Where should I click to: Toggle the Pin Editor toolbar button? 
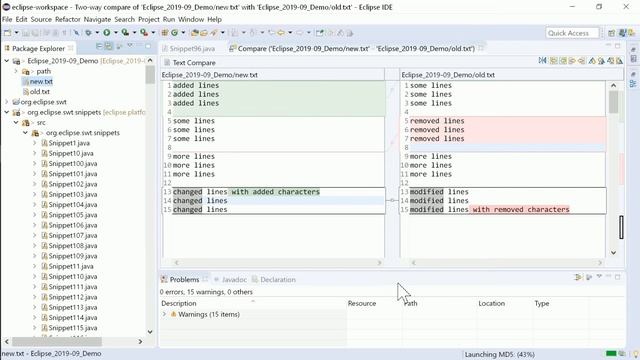319,33
